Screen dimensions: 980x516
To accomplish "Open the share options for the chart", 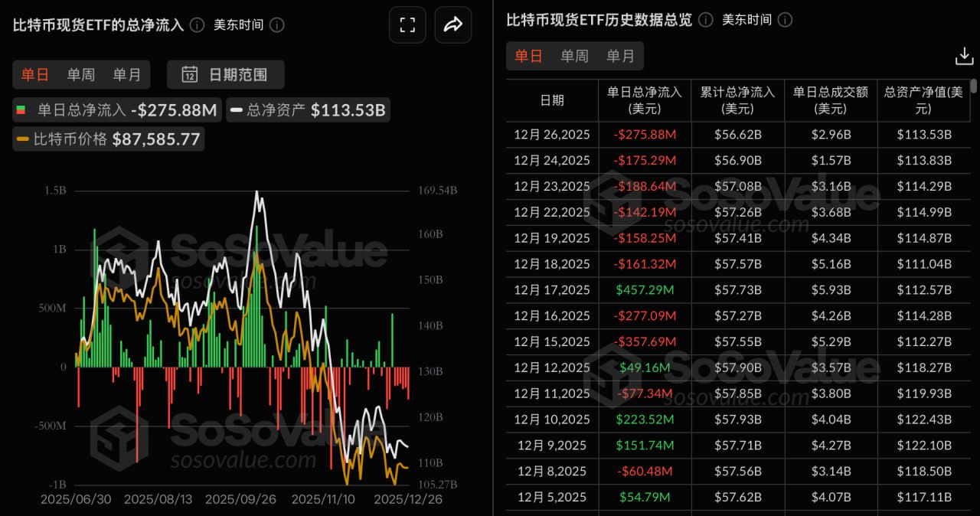I will pyautogui.click(x=453, y=24).
